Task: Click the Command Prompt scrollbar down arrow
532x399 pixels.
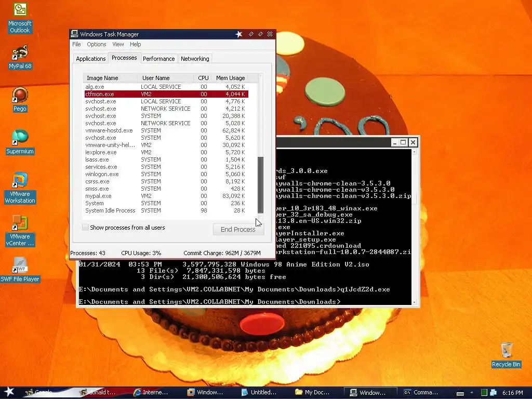Action: [x=414, y=302]
